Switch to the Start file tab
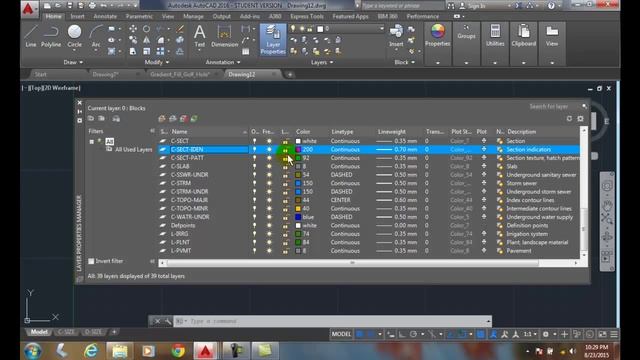Viewport: 640px width, 360px height. click(41, 74)
